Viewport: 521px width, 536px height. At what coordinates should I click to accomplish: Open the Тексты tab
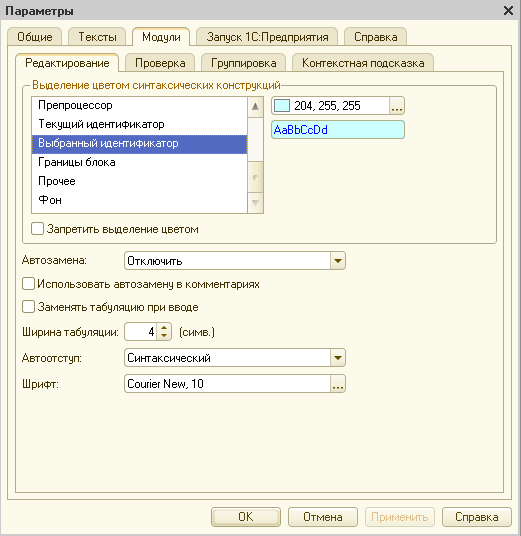(97, 37)
